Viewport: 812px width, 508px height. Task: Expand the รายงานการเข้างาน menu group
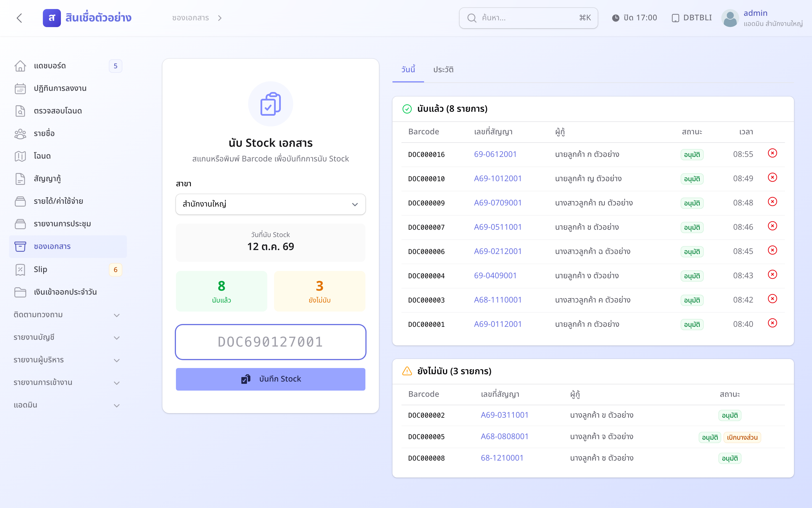[x=67, y=382]
